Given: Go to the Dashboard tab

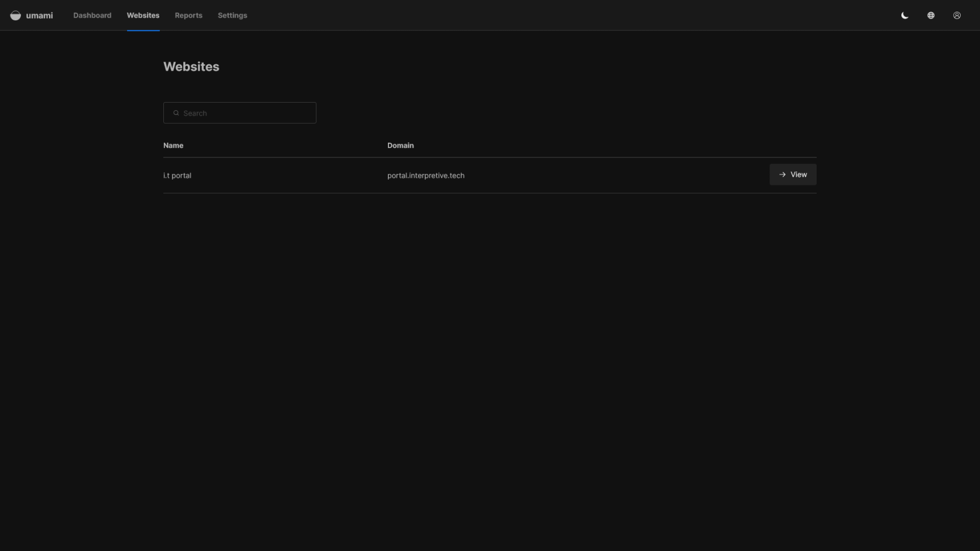Looking at the screenshot, I should click(x=92, y=16).
